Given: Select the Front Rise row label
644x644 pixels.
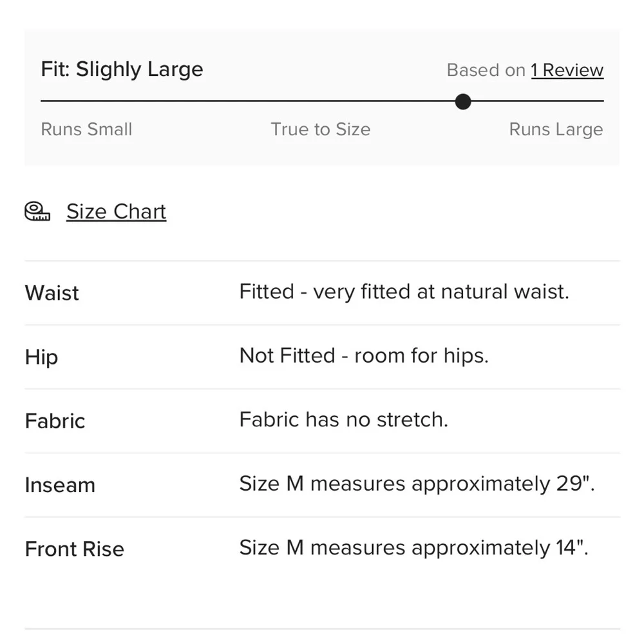Looking at the screenshot, I should click(x=75, y=549).
